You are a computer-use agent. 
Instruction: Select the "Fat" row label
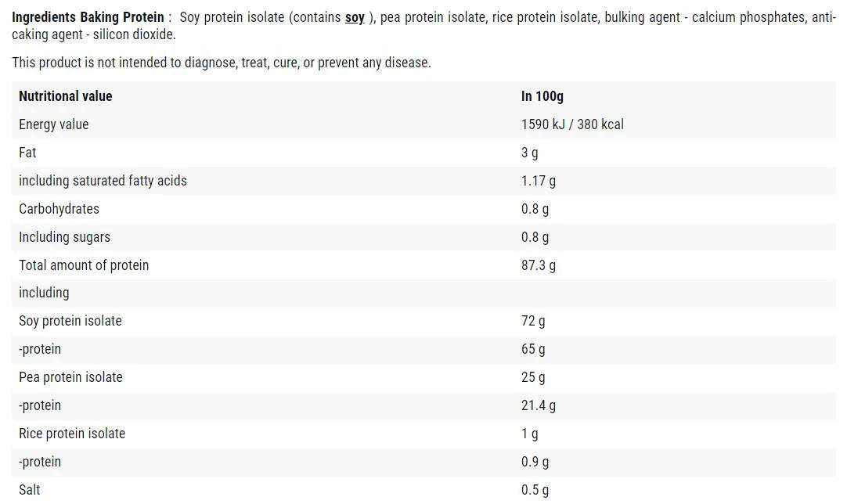click(28, 153)
